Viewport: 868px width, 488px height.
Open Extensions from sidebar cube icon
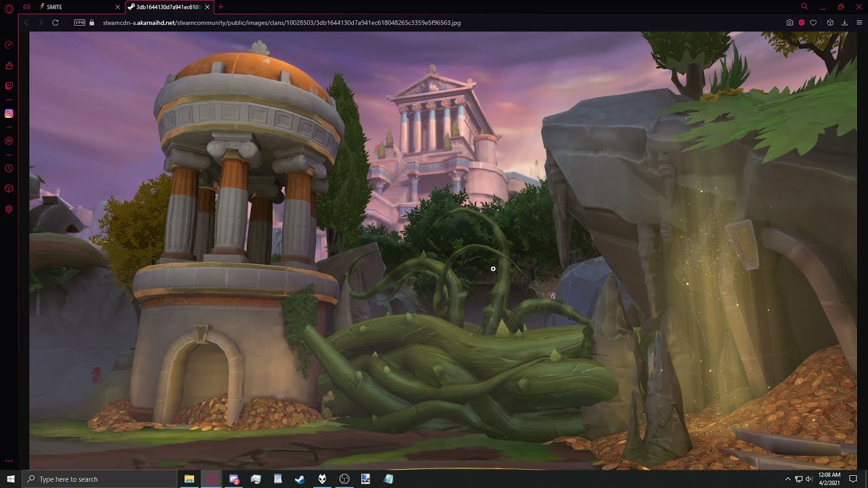point(9,188)
